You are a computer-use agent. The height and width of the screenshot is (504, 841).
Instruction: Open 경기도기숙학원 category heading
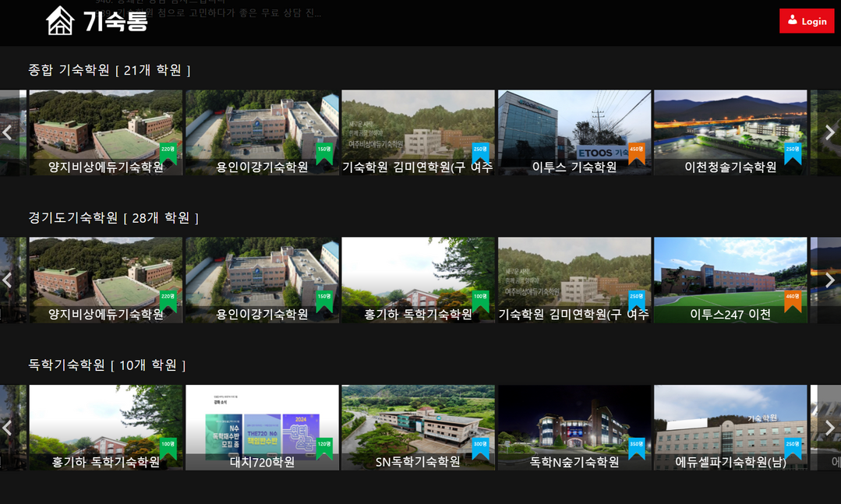72,217
